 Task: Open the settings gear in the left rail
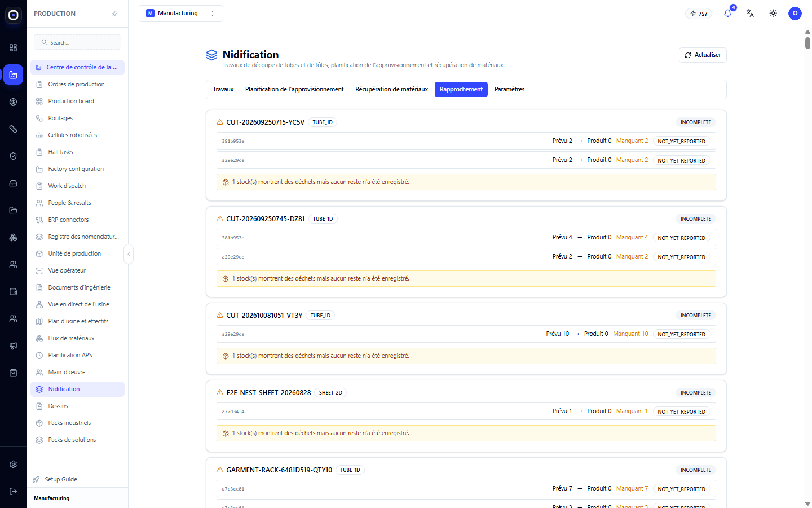13,465
